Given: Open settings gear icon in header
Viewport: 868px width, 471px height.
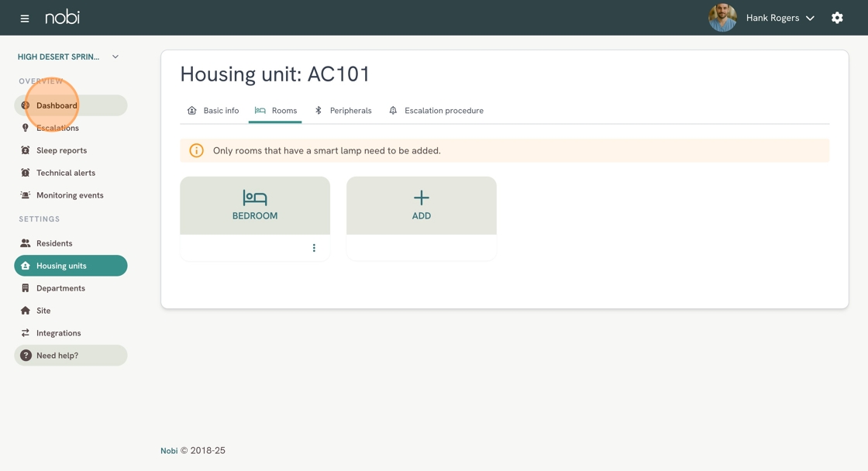Looking at the screenshot, I should click(837, 18).
